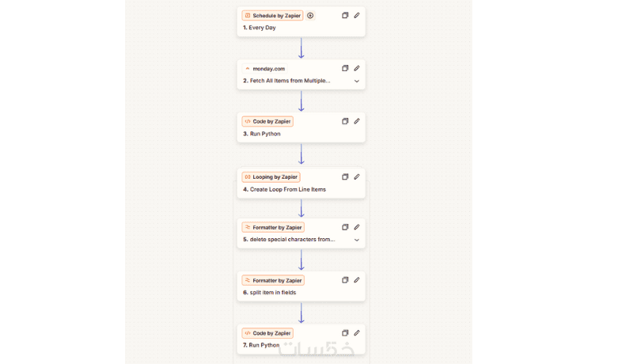Click the Schedule by Zapier app badge
This screenshot has width=633, height=364.
coord(272,15)
